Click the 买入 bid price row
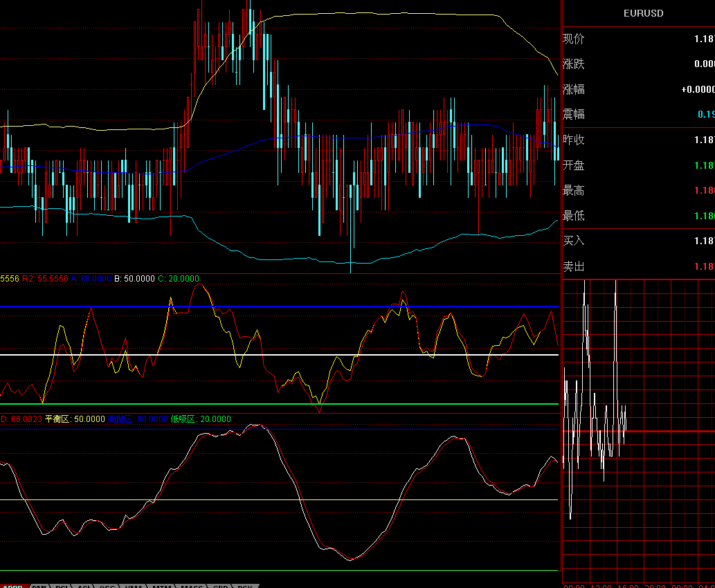Image resolution: width=715 pixels, height=588 pixels. point(637,241)
